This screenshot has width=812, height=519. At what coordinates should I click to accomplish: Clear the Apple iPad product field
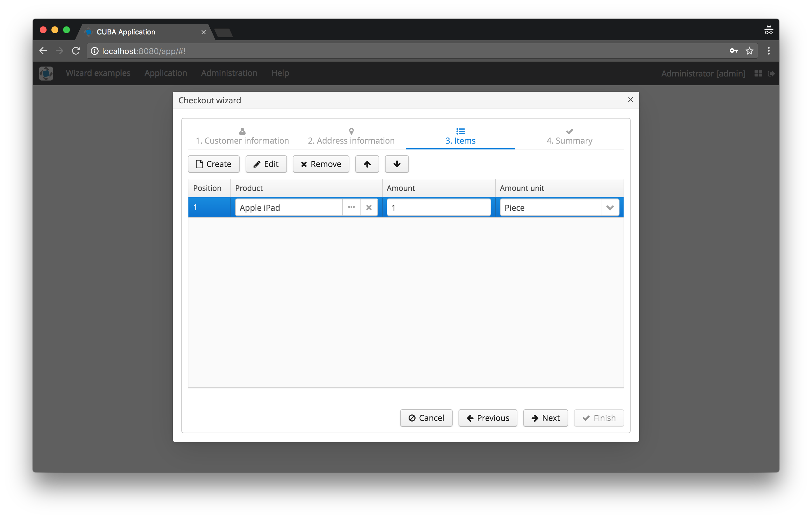(x=369, y=207)
